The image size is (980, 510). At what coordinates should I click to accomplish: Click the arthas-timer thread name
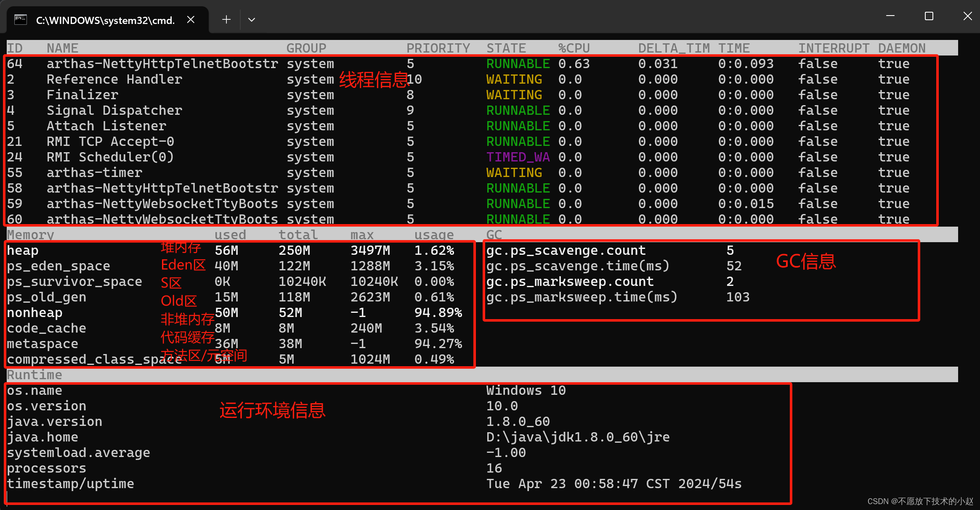tap(94, 173)
